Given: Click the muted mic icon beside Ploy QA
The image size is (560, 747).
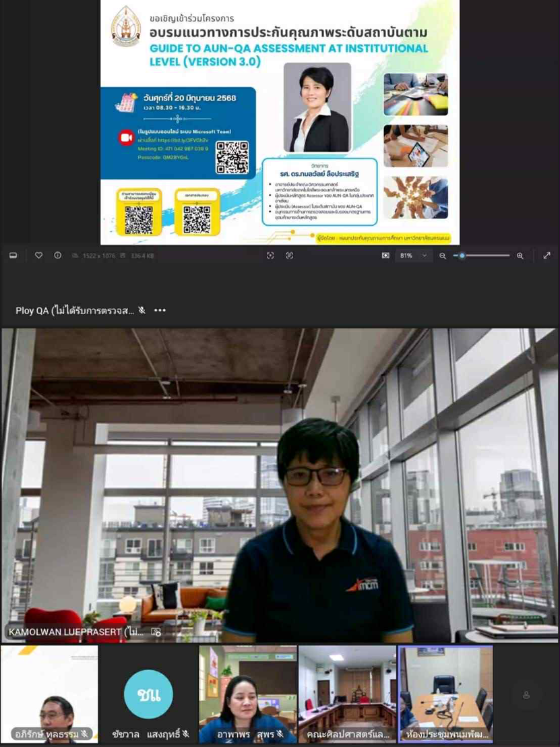Looking at the screenshot, I should pos(142,311).
